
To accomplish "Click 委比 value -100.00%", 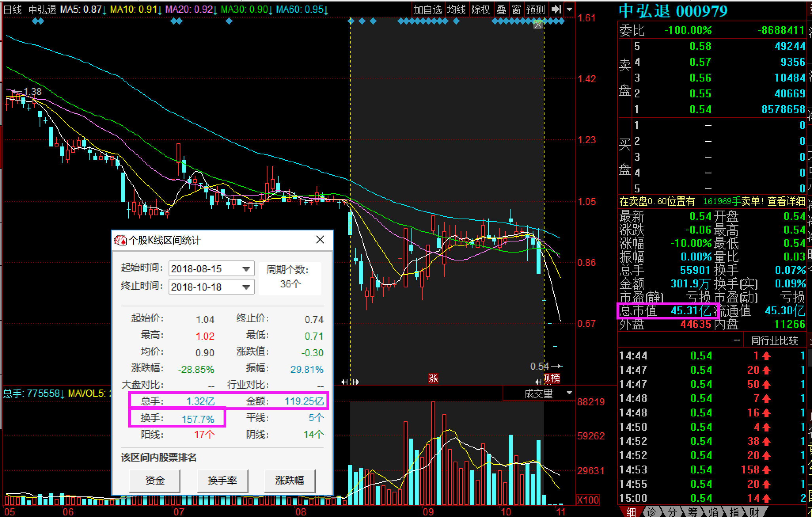I will pos(688,30).
